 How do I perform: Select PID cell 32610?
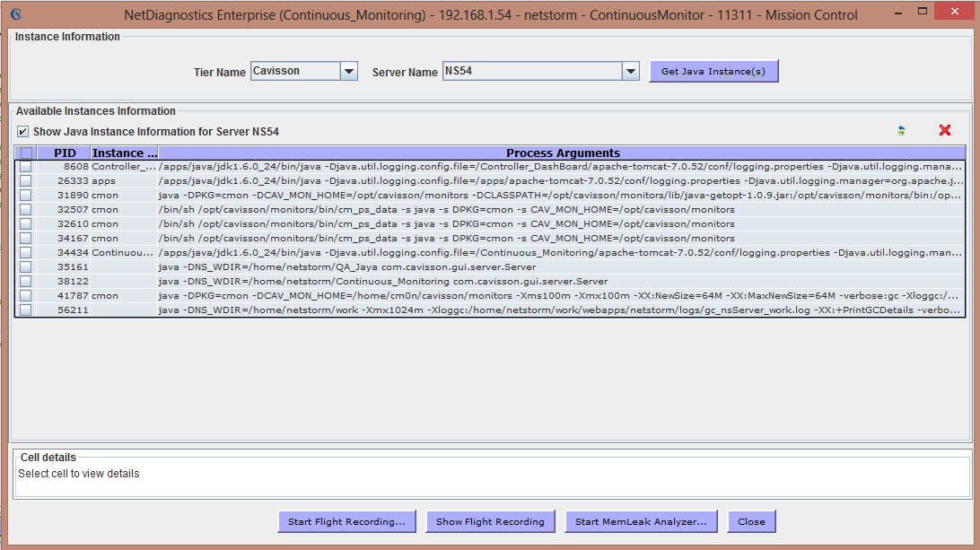pos(64,224)
